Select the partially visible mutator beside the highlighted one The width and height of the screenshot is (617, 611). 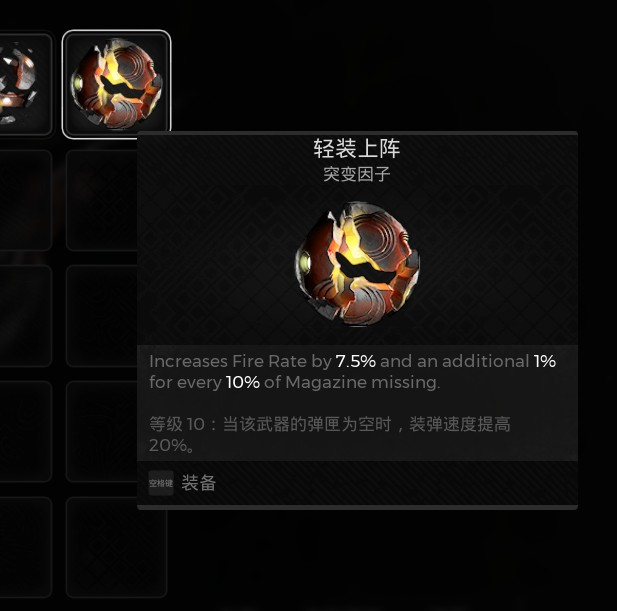pyautogui.click(x=24, y=84)
